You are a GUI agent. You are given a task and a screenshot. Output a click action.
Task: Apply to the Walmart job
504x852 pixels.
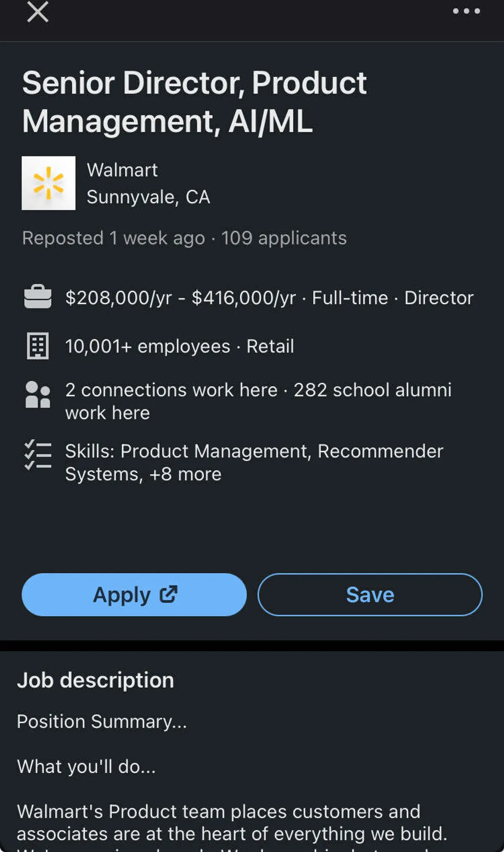click(122, 595)
